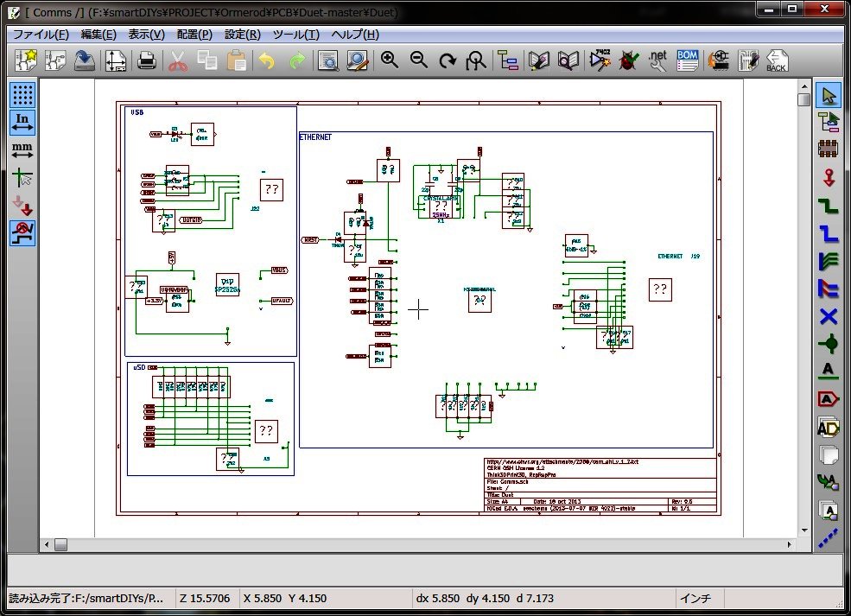Screen dimensions: 851x616
Task: Click the horizontal scrollbar right arrow
Action: pyautogui.click(x=790, y=544)
